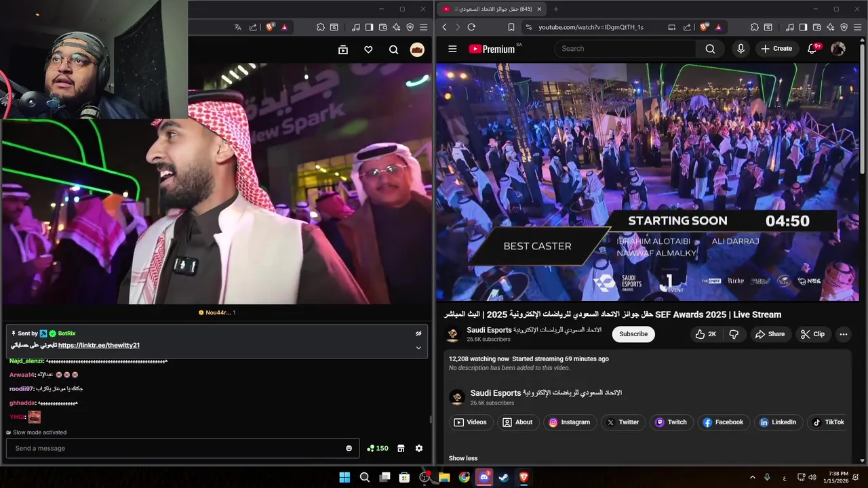
Task: Open Kick profile avatar in header
Action: pyautogui.click(x=417, y=49)
